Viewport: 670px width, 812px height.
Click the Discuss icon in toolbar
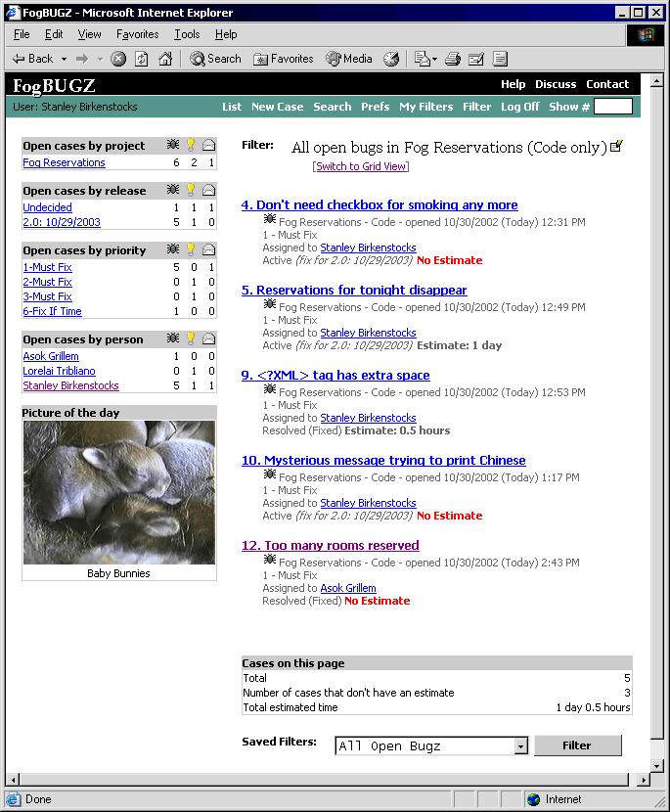[500, 59]
